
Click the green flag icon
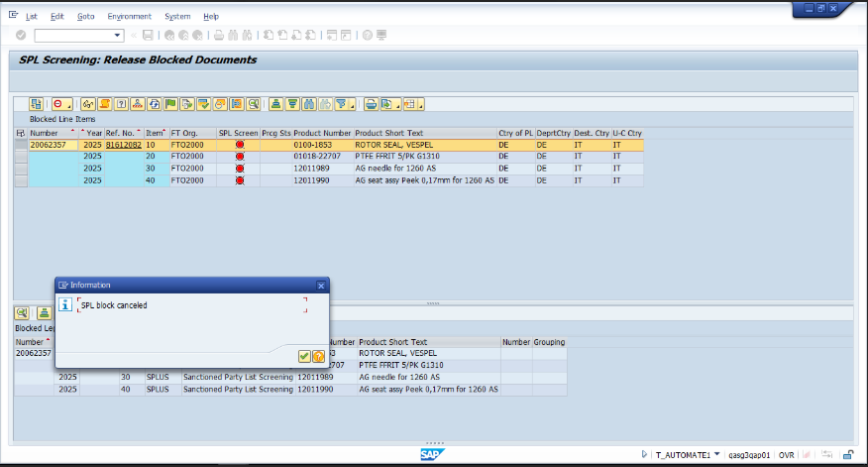point(170,104)
